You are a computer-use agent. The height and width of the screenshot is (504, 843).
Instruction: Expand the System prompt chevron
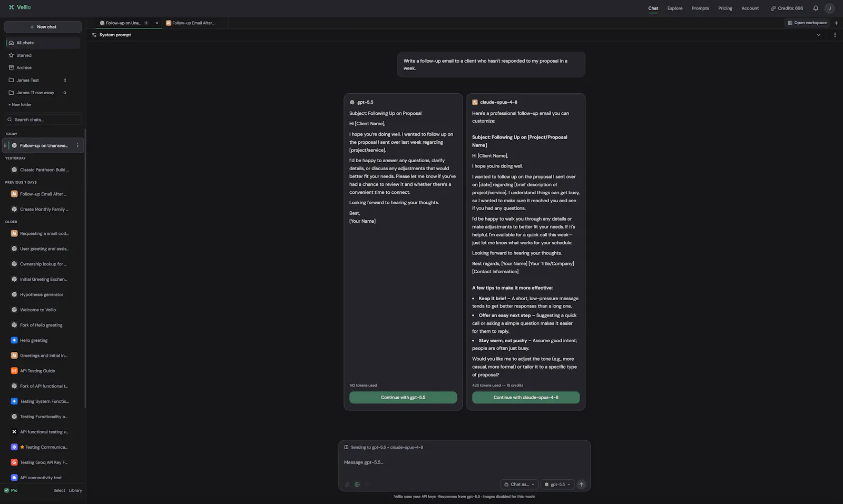819,35
